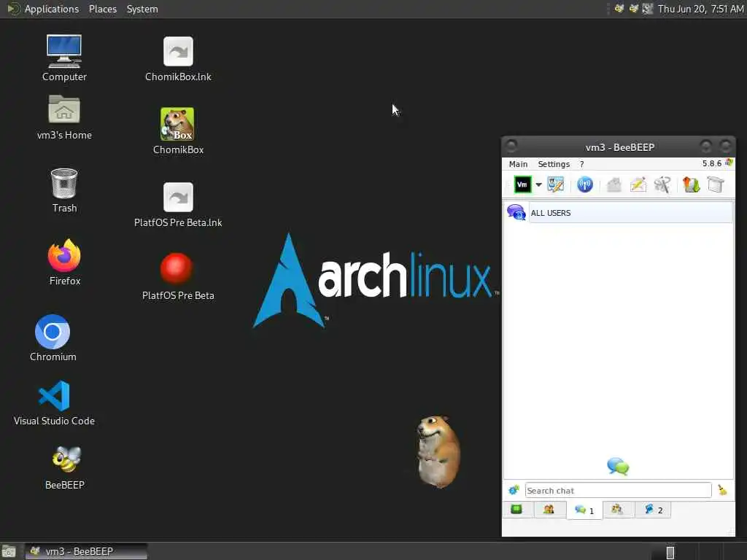This screenshot has height=560, width=747.
Task: Click the blue-green chat bubbles icon
Action: pos(618,466)
